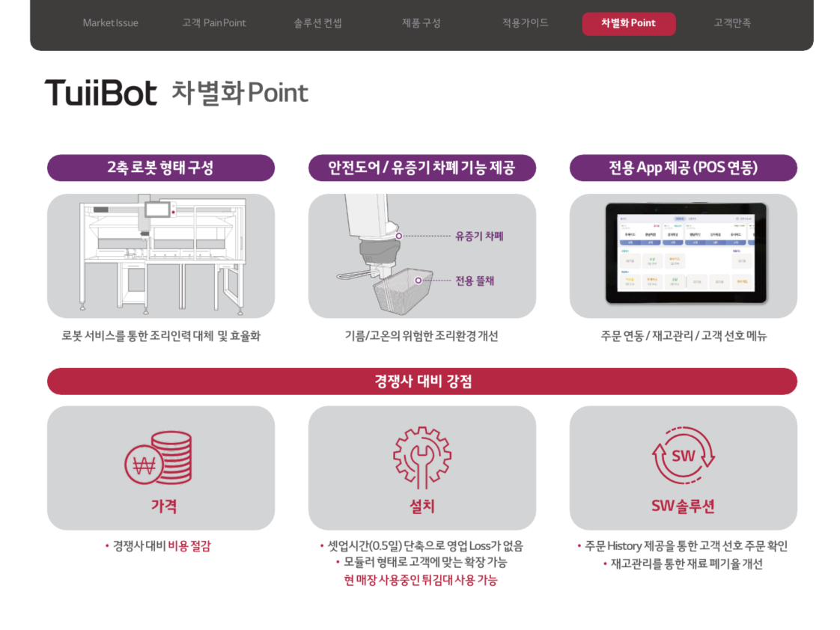
Task: Select the two-axis robot machine illustration
Action: click(x=161, y=254)
